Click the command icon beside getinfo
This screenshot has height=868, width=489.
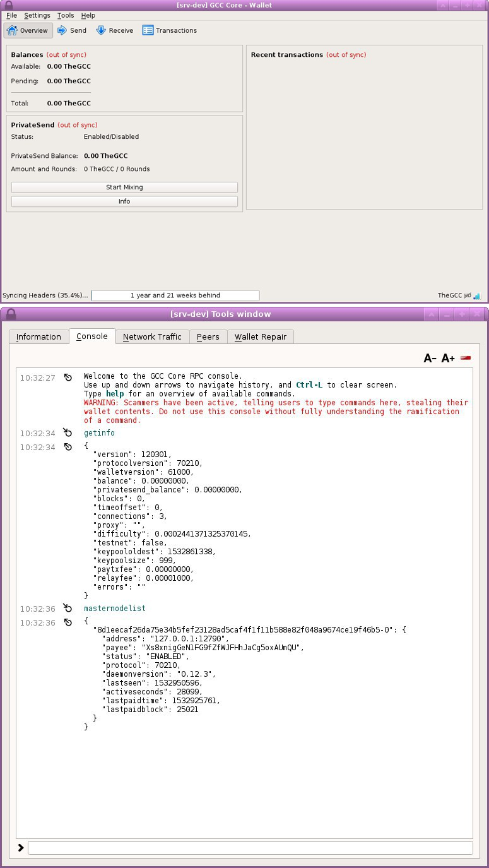pyautogui.click(x=68, y=433)
